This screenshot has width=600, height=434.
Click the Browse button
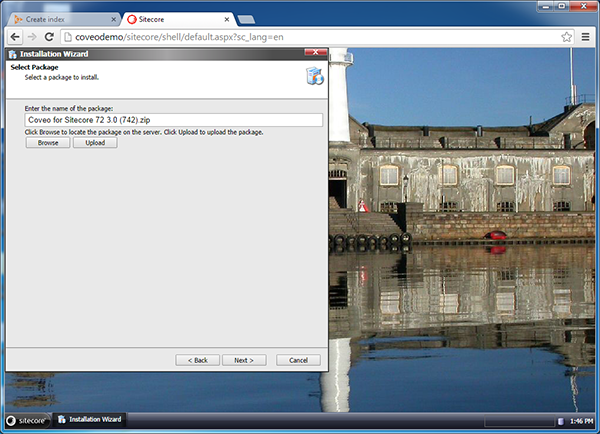point(48,143)
